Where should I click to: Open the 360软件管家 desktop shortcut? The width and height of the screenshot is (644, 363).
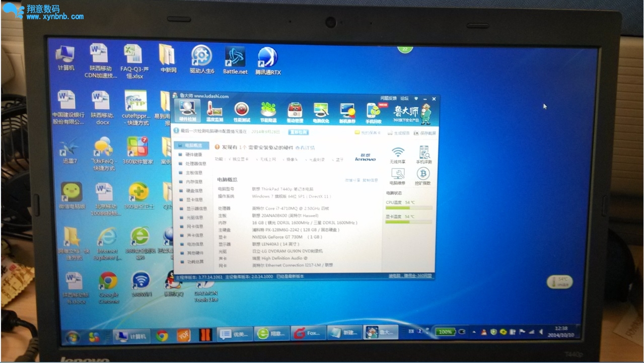tap(137, 151)
